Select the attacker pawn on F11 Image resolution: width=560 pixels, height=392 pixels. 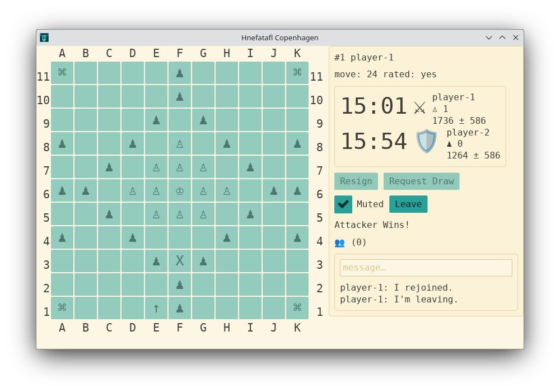180,73
